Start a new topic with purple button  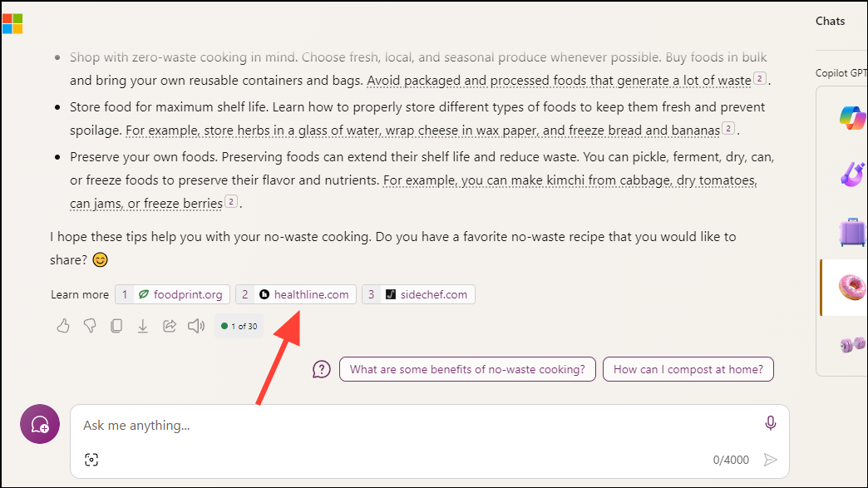click(40, 424)
